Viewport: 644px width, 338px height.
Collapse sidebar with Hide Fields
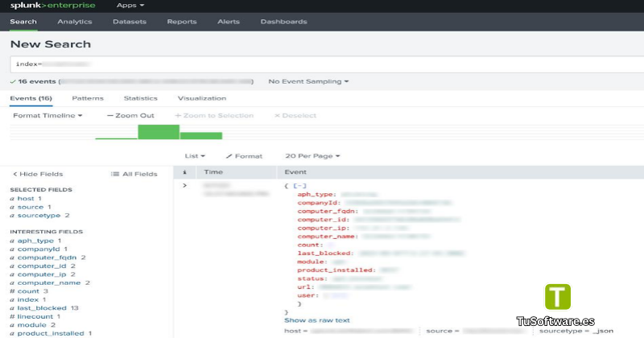(38, 174)
